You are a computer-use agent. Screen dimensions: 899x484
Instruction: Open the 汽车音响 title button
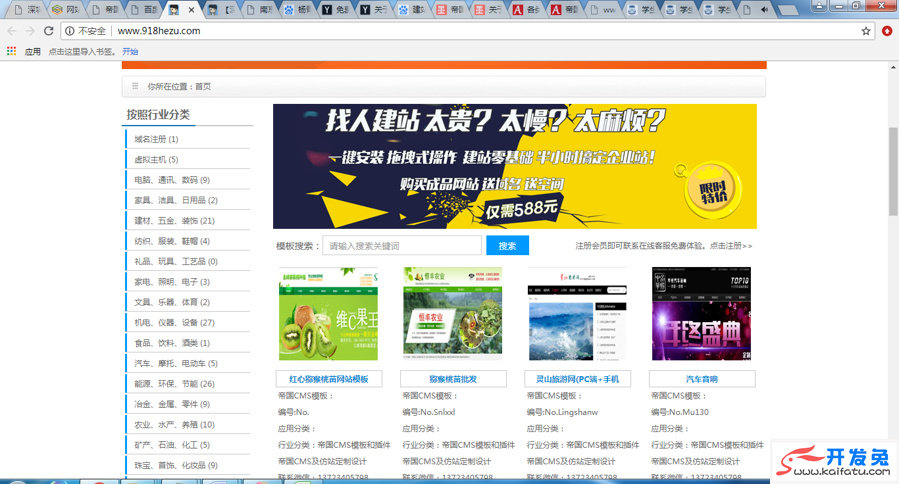(702, 379)
